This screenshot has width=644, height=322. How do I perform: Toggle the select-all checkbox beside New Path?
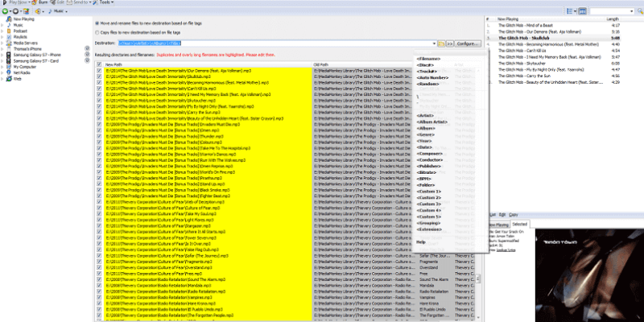(98, 64)
